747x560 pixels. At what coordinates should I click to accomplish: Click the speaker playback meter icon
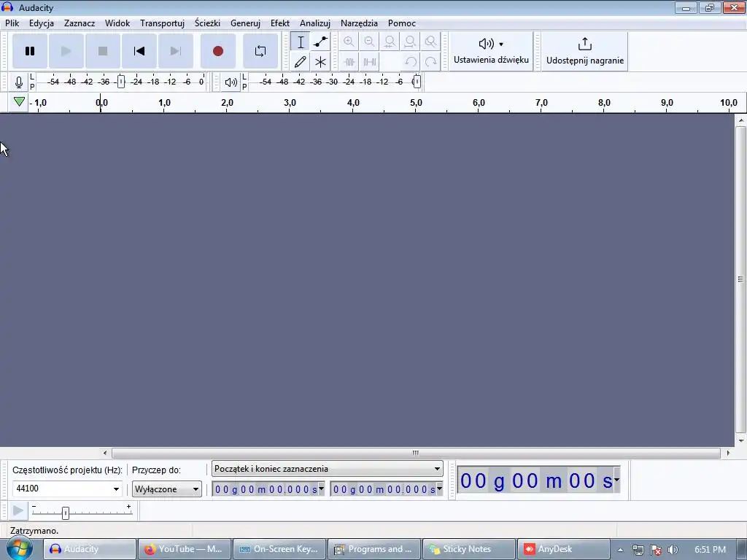231,82
